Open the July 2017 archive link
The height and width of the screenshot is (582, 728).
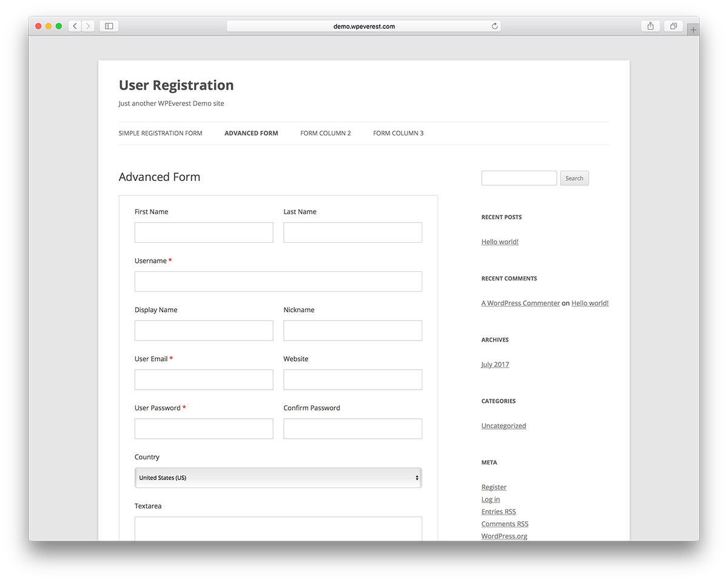coord(495,364)
